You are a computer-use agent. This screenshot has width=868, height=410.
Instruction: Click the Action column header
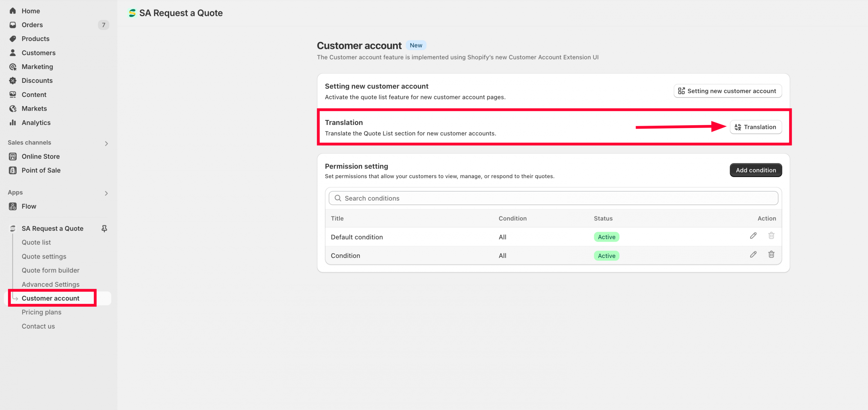[x=767, y=219]
